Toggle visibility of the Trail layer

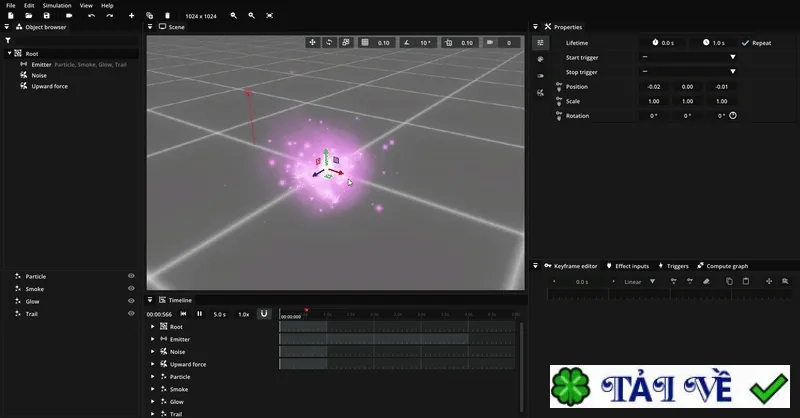coord(131,313)
